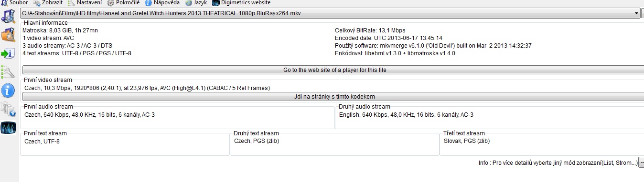The width and height of the screenshot is (644, 182).
Task: Click the Digimetrics waveform sidebar icon
Action: click(x=9, y=128)
